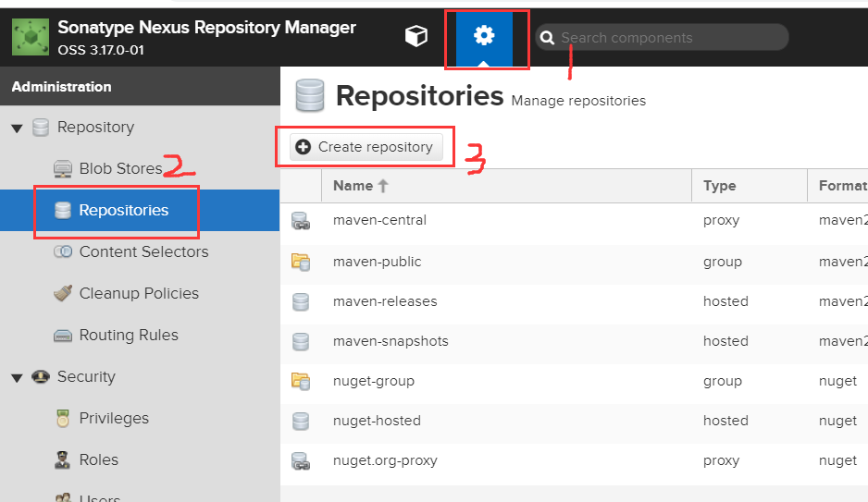Screen dimensions: 868x502
Task: Click hosted type cell for nuget-hosted
Action: click(x=725, y=421)
